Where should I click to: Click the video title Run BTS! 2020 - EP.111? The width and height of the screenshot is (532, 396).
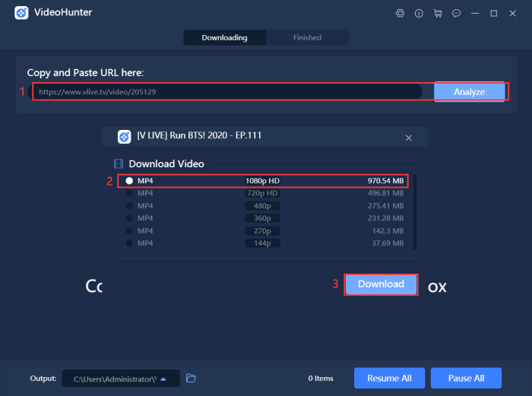coord(199,135)
